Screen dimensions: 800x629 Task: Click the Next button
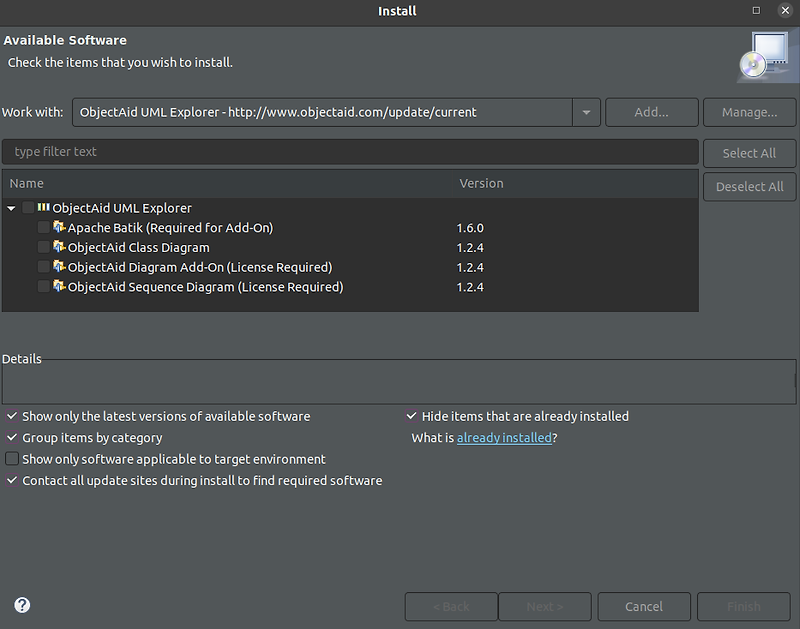(x=545, y=607)
